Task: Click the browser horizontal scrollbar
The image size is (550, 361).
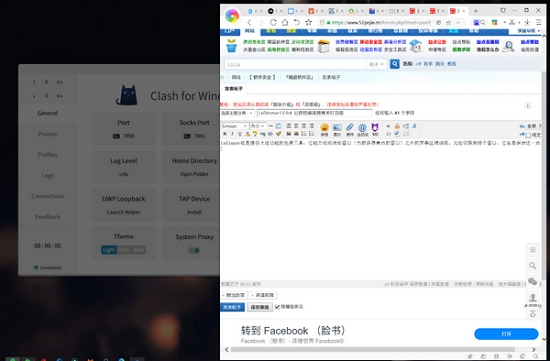Action: (x=373, y=349)
